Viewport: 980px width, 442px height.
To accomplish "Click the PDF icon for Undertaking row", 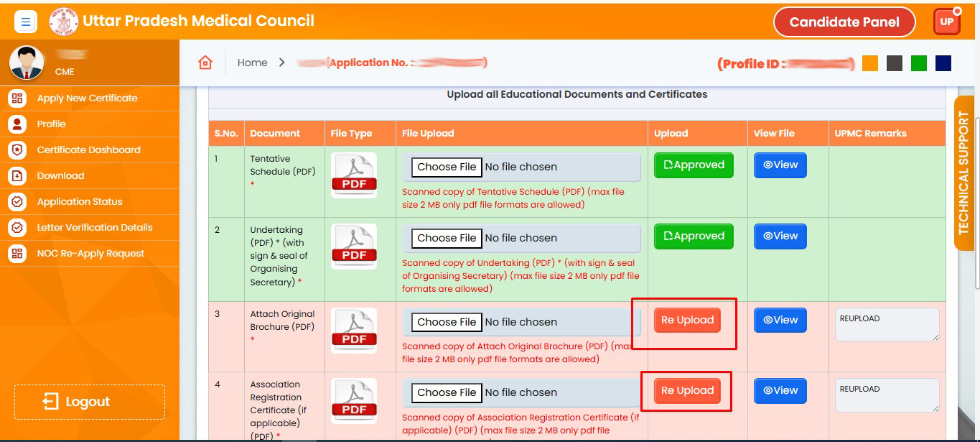I will pos(354,246).
